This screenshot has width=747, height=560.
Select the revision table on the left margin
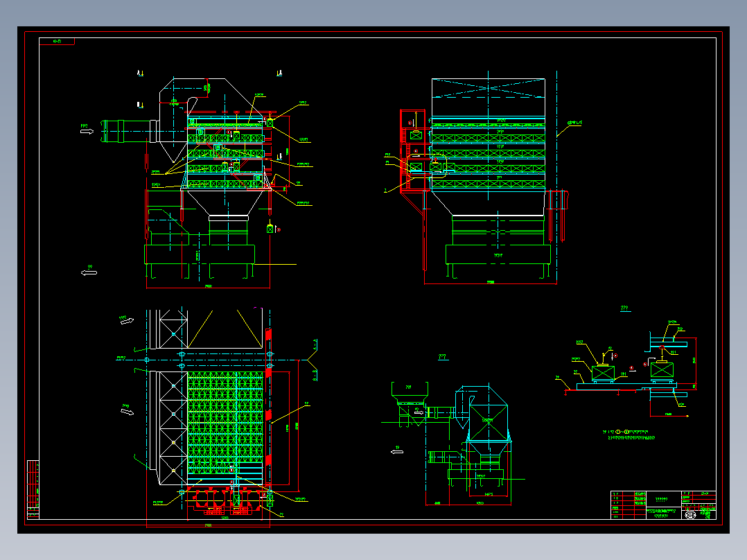pos(33,489)
